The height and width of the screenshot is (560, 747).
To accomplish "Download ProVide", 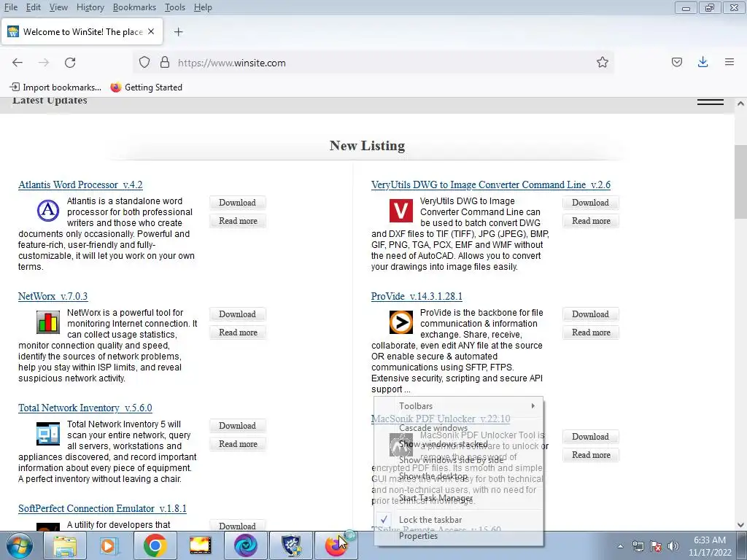I will click(590, 314).
